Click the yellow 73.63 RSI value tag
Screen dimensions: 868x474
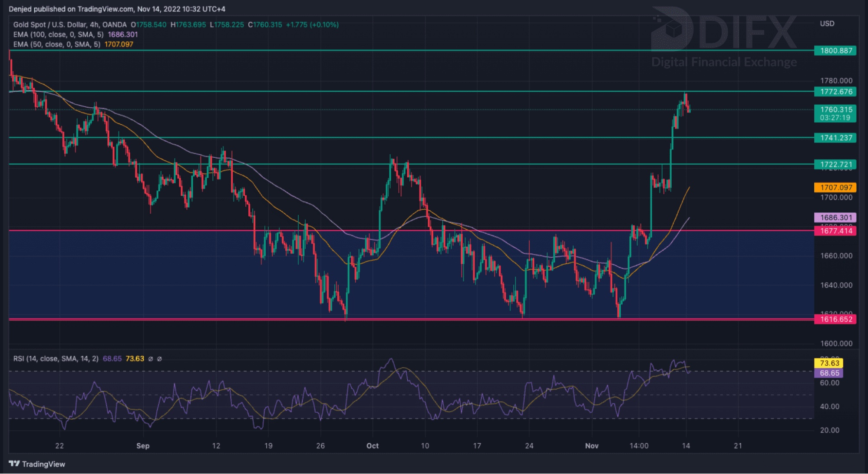click(829, 363)
